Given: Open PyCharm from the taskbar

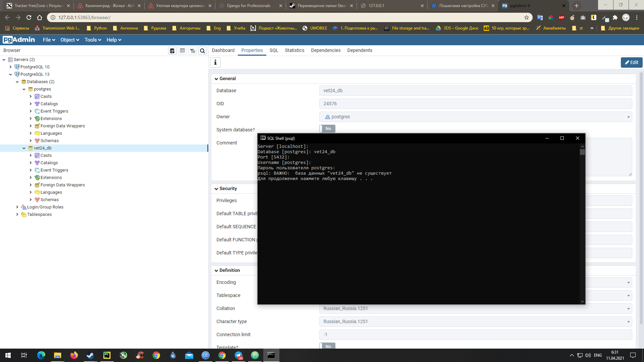Looking at the screenshot, I should (107, 355).
